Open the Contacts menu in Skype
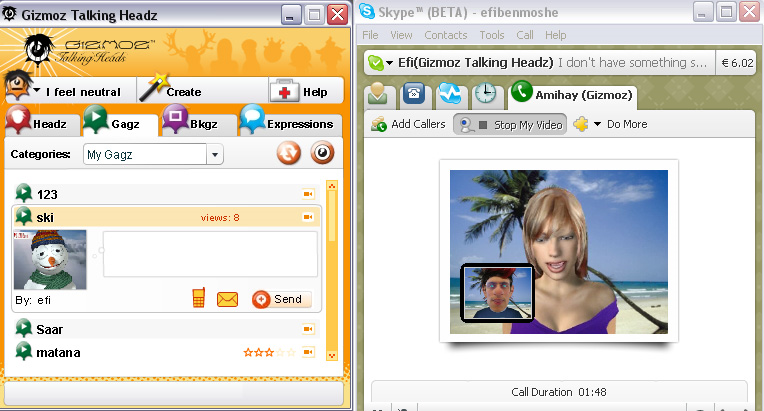764x411 pixels. (x=446, y=35)
